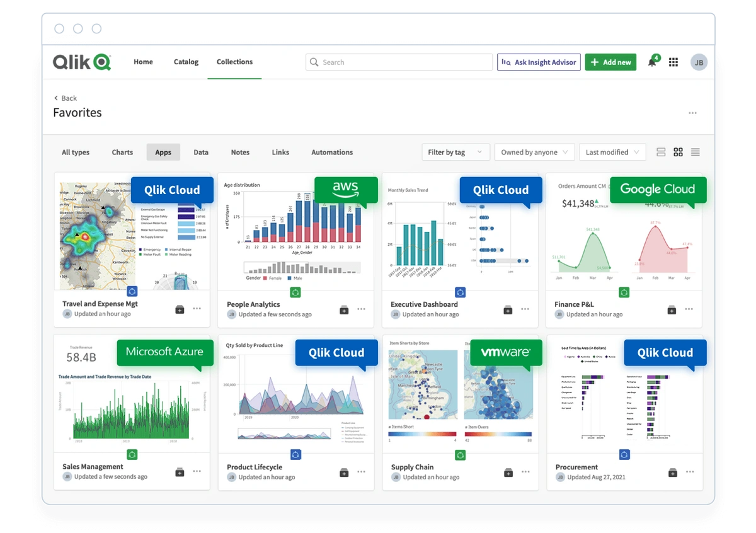The height and width of the screenshot is (533, 756).
Task: Open Procurement bar chart thumbnail
Action: point(624,393)
